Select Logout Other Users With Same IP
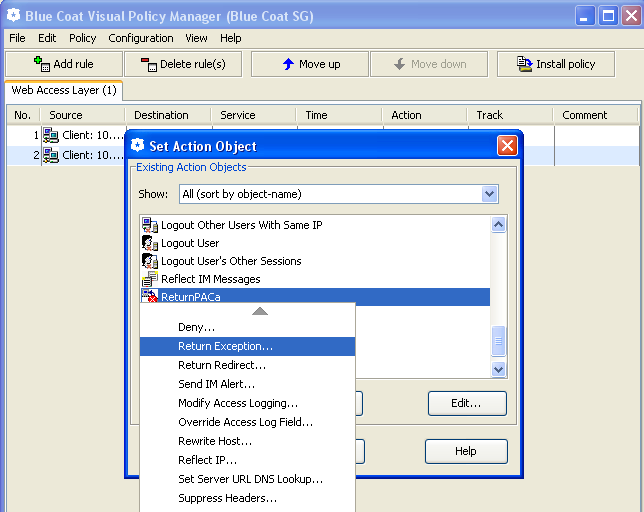Image resolution: width=644 pixels, height=512 pixels. click(315, 225)
